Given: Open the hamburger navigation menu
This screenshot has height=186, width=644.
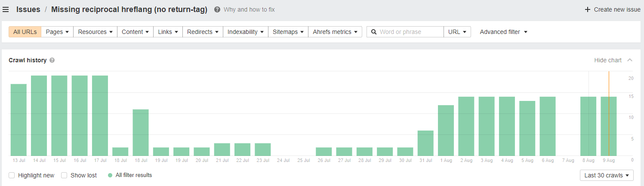Looking at the screenshot, I should point(6,9).
